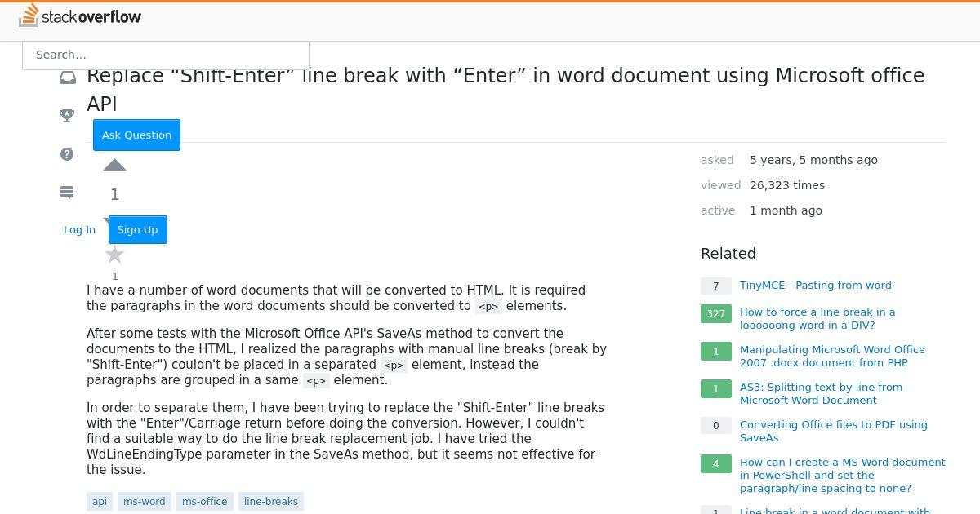Viewport: 980px width, 514px height.
Task: Upvote the question with up arrow
Action: point(114,165)
